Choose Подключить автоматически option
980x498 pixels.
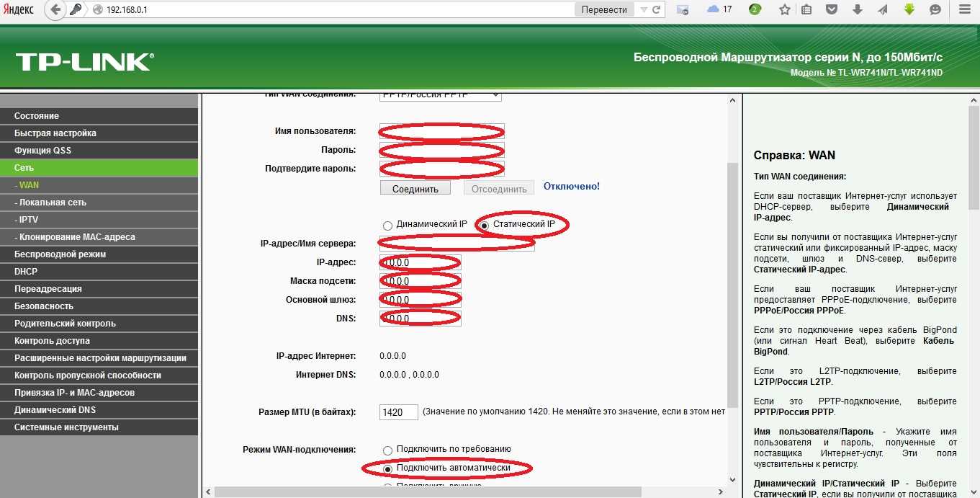[388, 468]
